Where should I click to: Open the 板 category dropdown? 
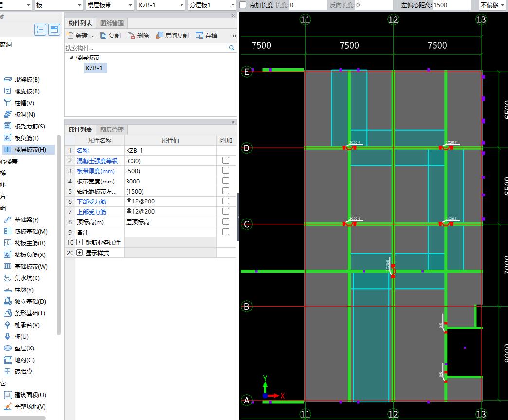coord(79,5)
